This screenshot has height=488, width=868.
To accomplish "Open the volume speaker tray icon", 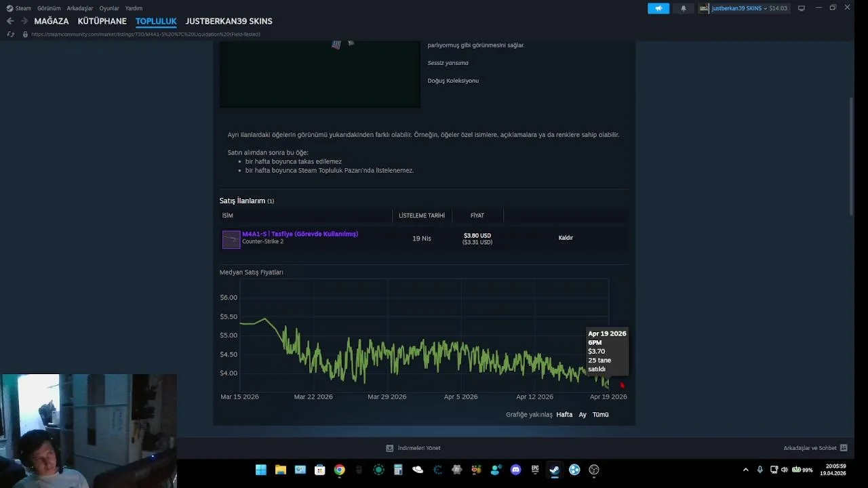I will pyautogui.click(x=785, y=470).
